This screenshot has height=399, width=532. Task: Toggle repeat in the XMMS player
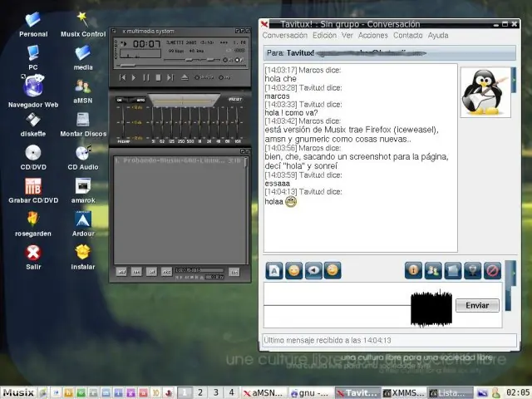224,77
